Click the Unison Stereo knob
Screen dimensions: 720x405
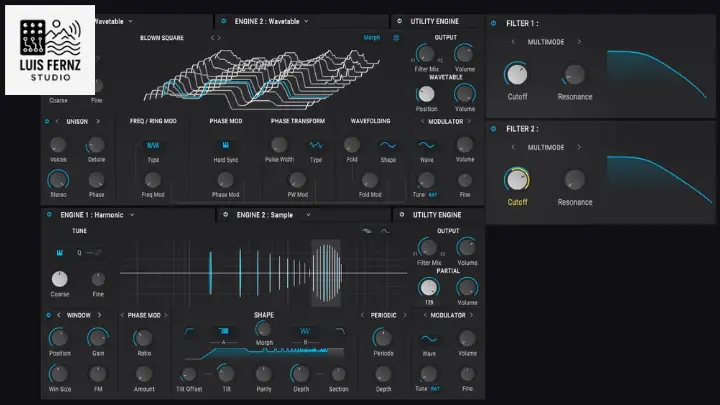tap(58, 180)
